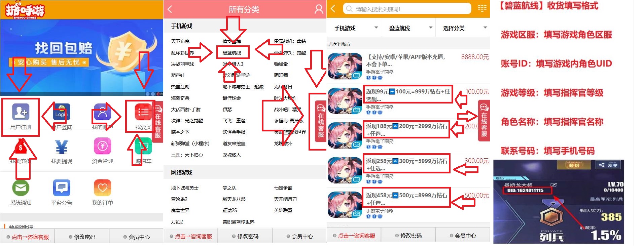The image size is (644, 249).
Task: Open the 资金管理 fund management icon
Action: [103, 147]
